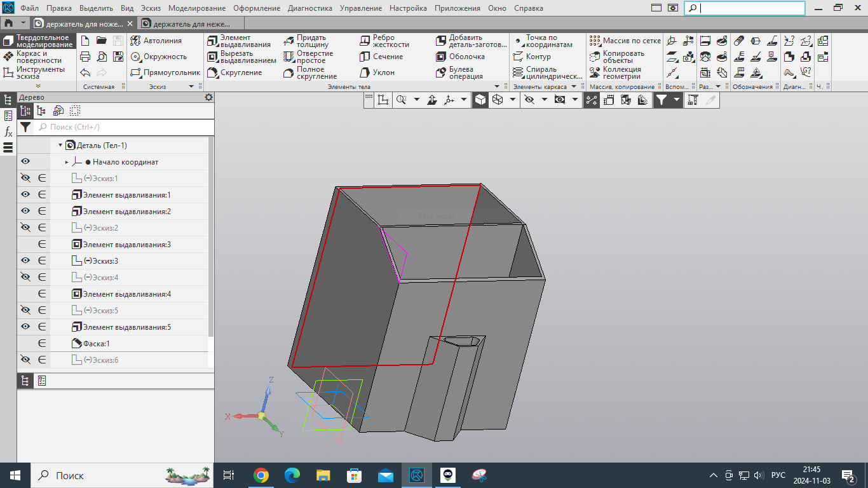Select the Оболочка shell tool
Viewport: 868px width, 488px height.
(x=461, y=57)
